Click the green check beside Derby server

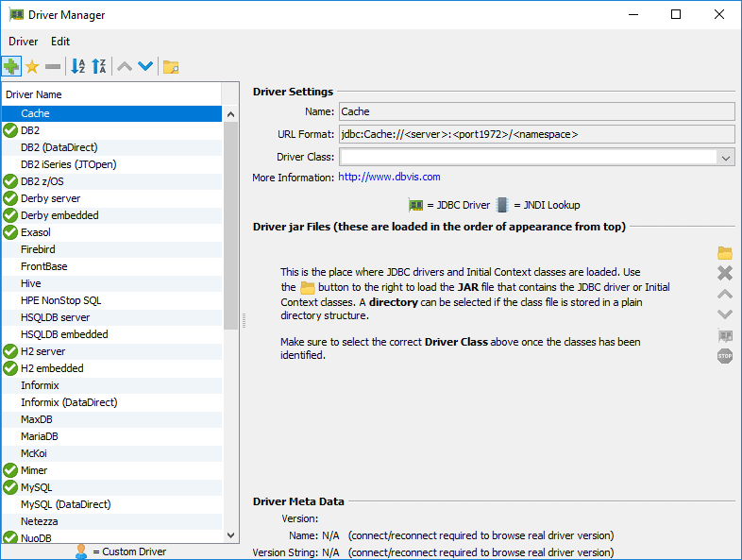10,198
